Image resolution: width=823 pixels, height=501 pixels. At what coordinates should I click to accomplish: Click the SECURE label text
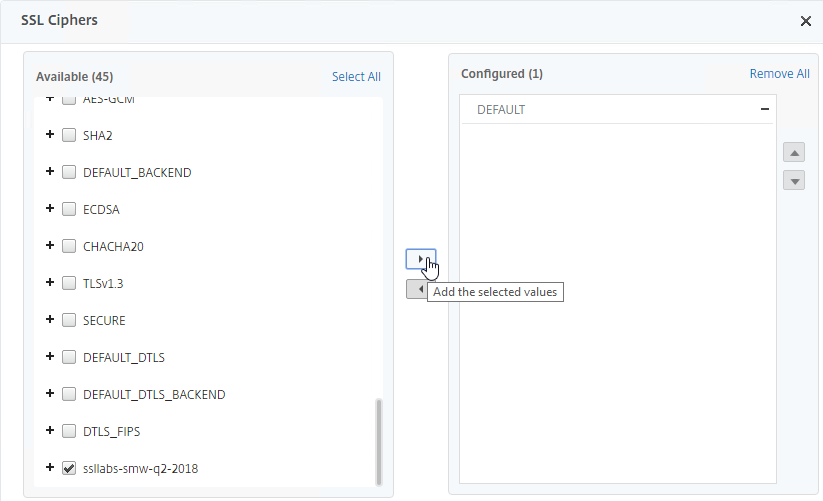tap(104, 321)
